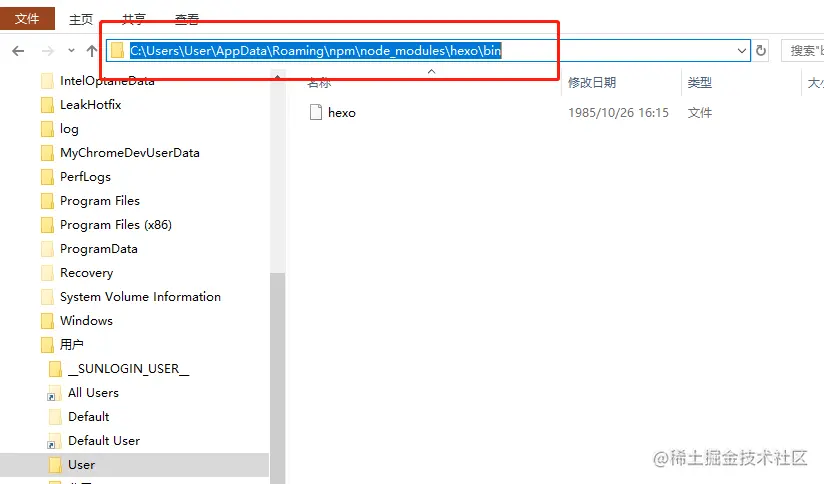The height and width of the screenshot is (484, 824).
Task: Expand the address bar history dropdown
Action: tap(741, 51)
